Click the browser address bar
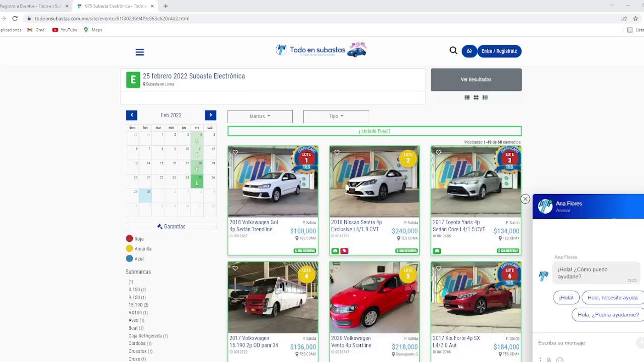Image resolution: width=644 pixels, height=362 pixels. (322, 19)
